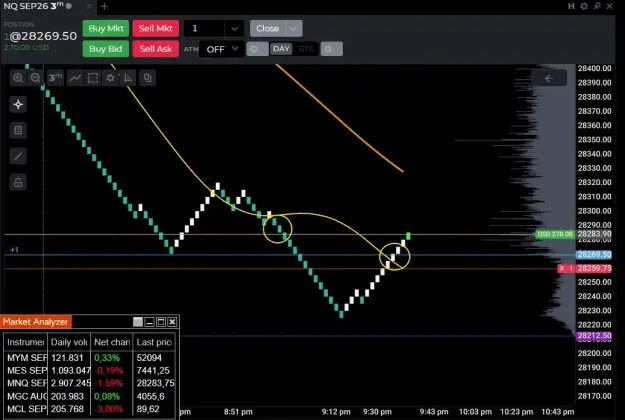This screenshot has height=420, width=625.
Task: Click the Close position button
Action: (x=267, y=28)
